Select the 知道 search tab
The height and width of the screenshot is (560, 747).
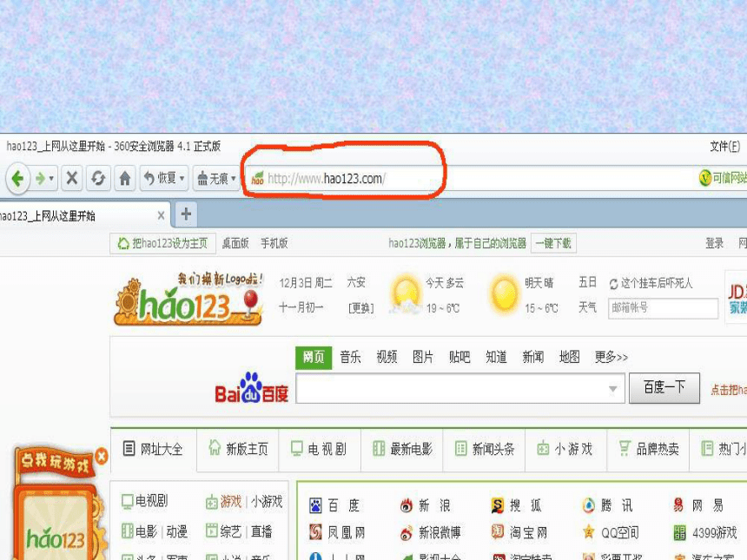[497, 357]
